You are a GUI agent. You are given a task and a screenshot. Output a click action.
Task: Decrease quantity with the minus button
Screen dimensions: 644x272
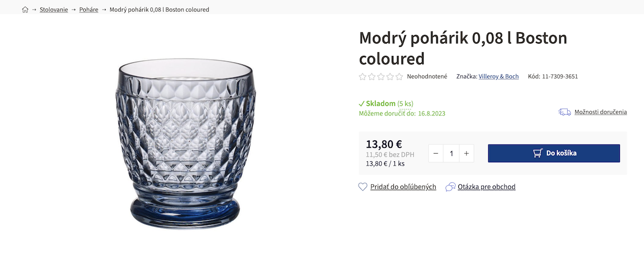(436, 153)
